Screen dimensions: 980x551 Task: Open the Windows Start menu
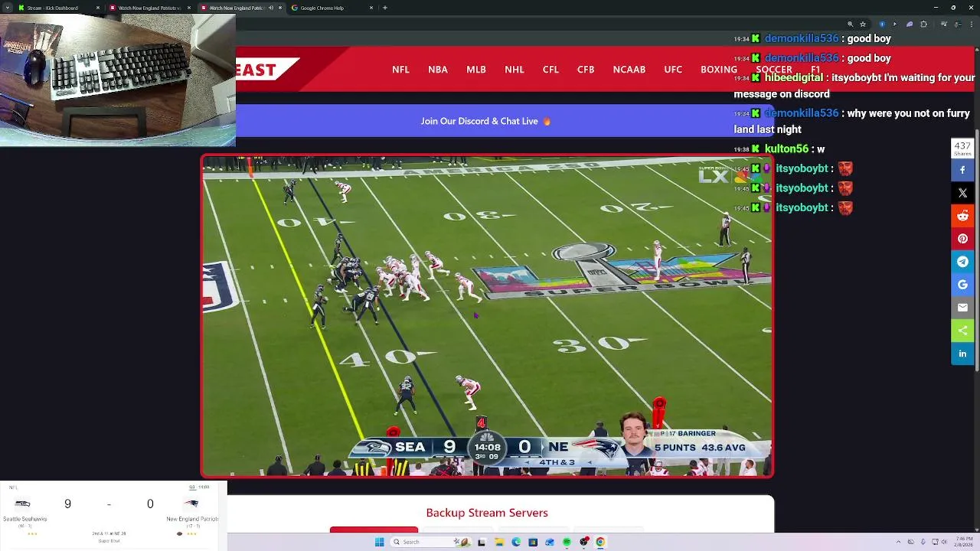coord(379,542)
